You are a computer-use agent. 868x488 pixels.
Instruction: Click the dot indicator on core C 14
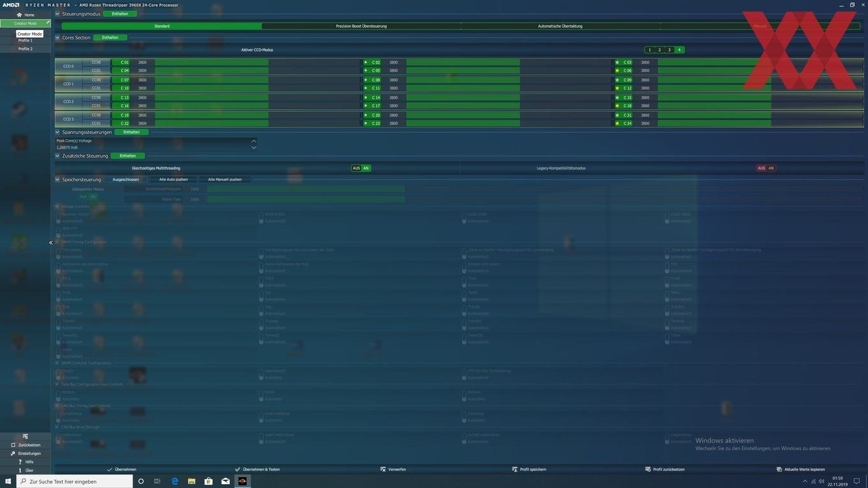coord(366,98)
